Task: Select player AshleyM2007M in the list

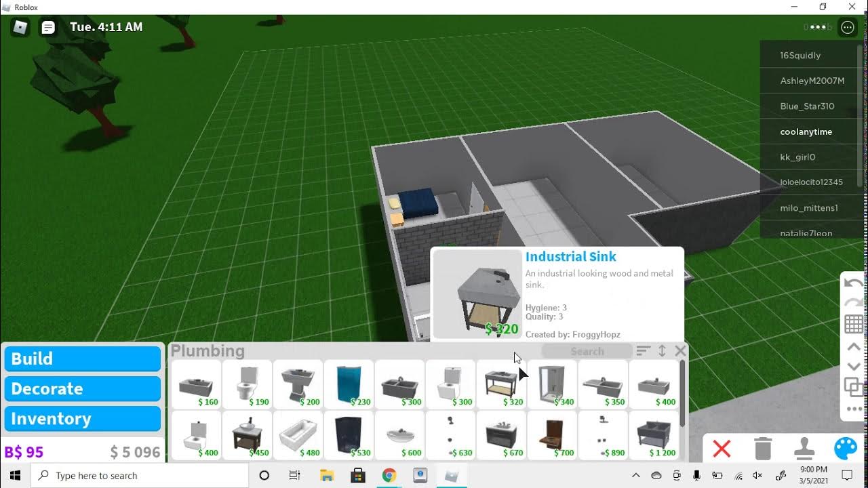Action: click(x=809, y=81)
